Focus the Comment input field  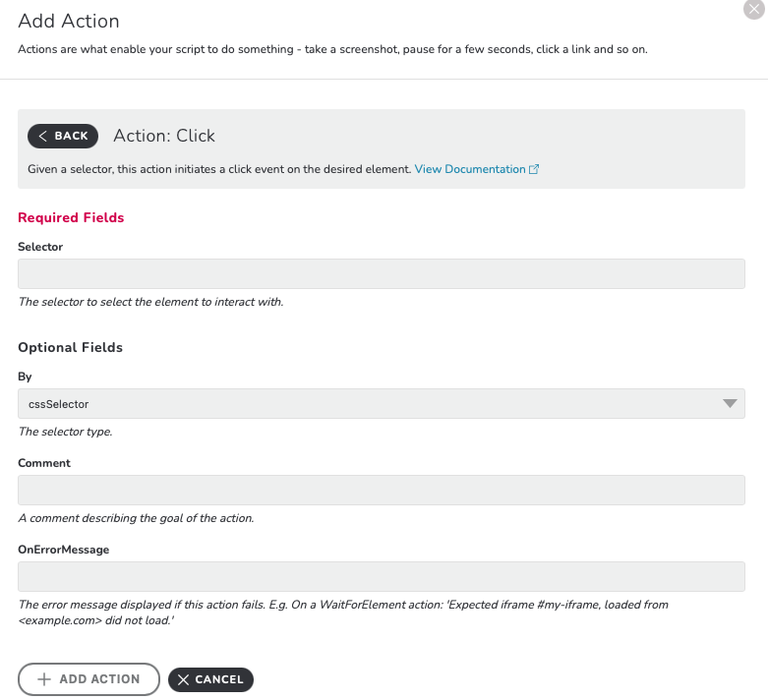(x=382, y=490)
